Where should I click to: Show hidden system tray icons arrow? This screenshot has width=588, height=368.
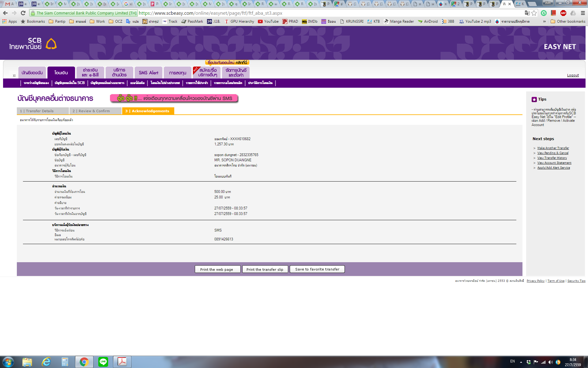tap(521, 362)
